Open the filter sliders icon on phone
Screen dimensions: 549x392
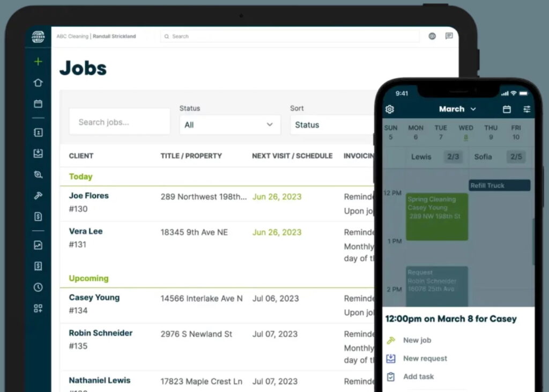pos(526,109)
